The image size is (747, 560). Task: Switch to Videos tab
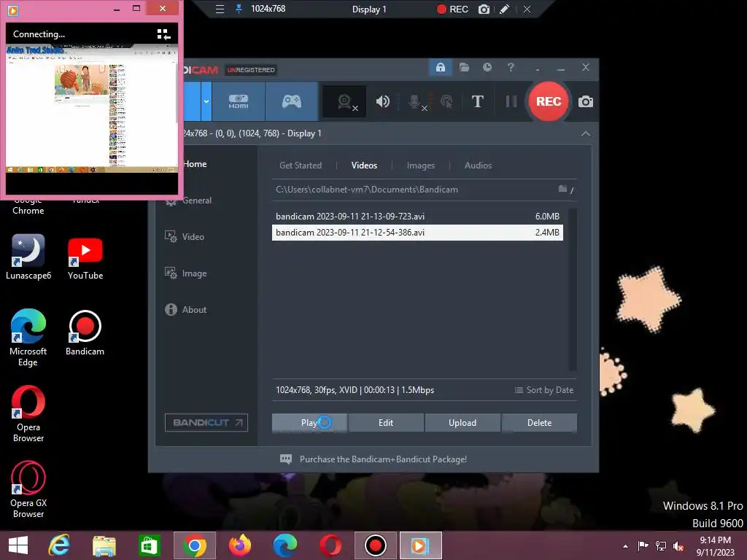click(364, 166)
